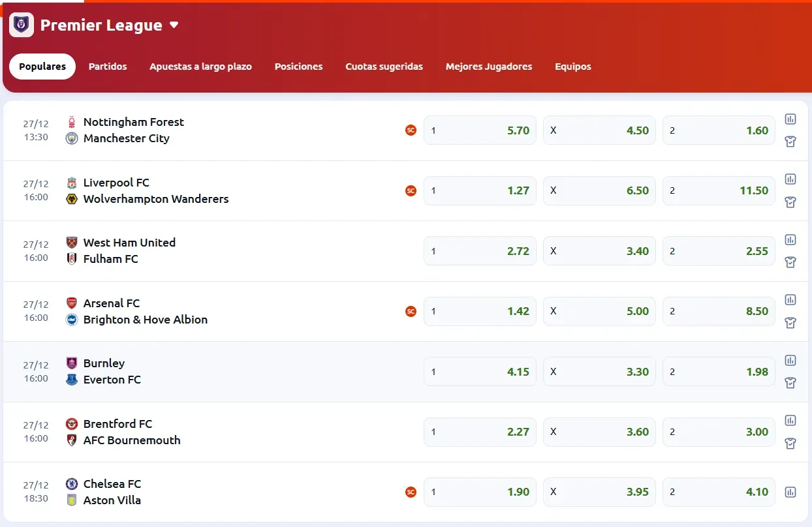
Task: Click the Premier League logo icon
Action: pyautogui.click(x=22, y=25)
